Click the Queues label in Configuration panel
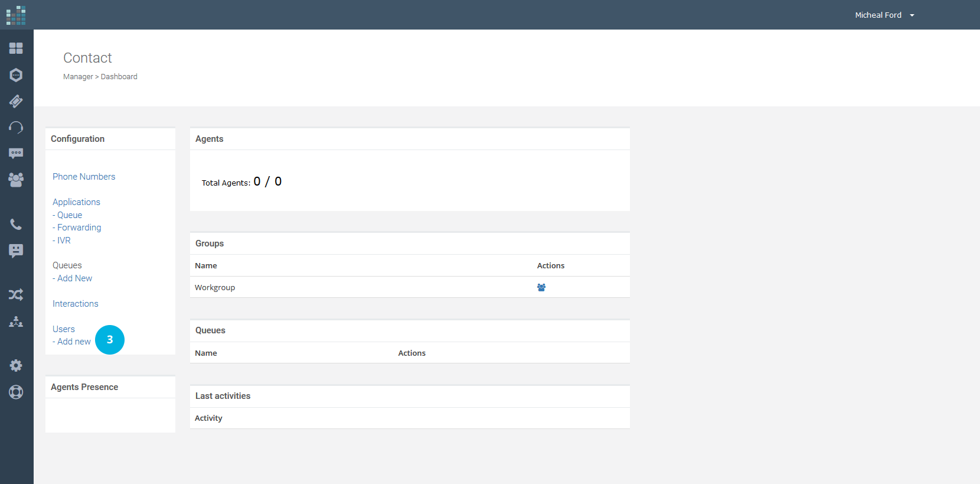The image size is (980, 484). click(x=67, y=265)
